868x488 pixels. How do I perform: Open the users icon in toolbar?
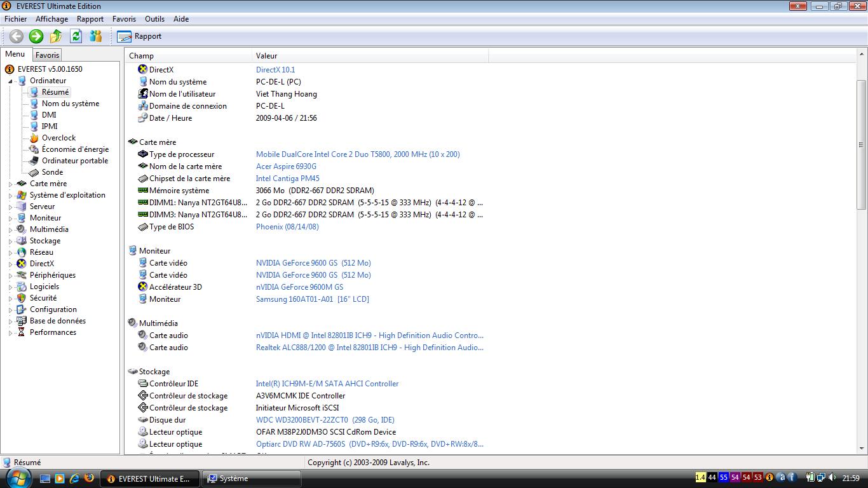tap(96, 36)
